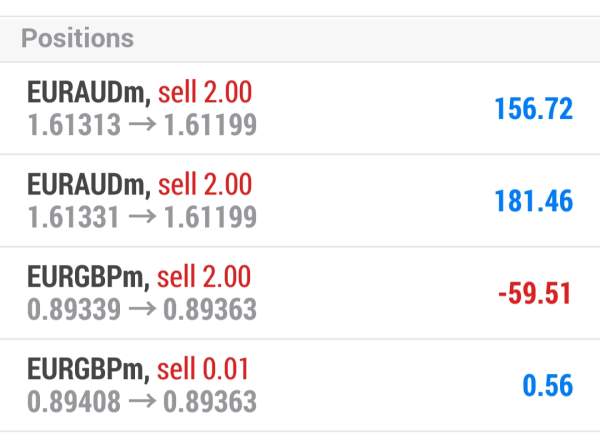Tap price line 1.61331 → 1.61199
This screenshot has width=600, height=448.
(142, 216)
